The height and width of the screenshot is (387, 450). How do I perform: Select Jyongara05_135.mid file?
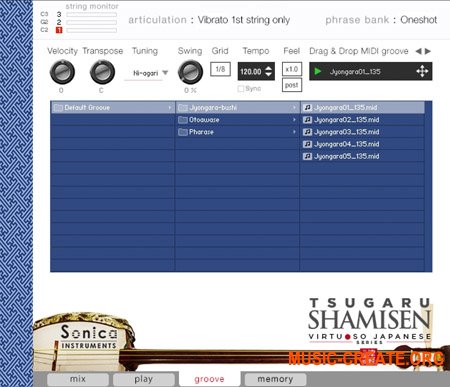click(362, 156)
